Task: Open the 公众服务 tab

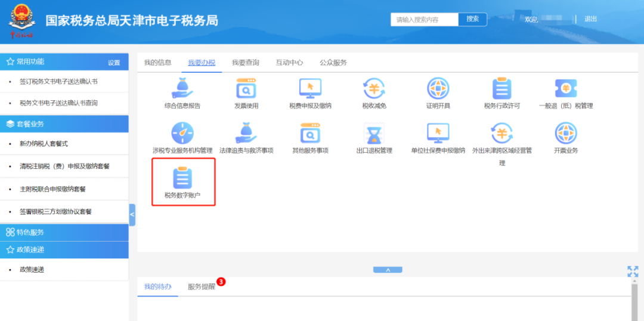Action: (333, 63)
